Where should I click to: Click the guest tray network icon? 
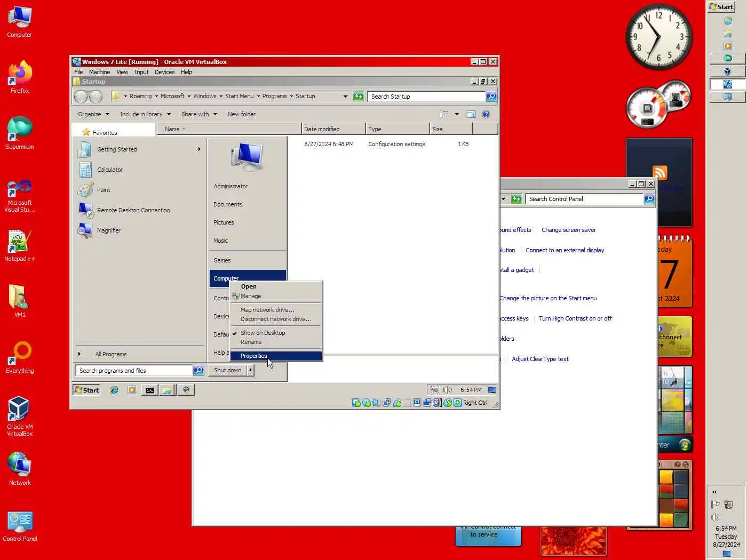point(435,390)
